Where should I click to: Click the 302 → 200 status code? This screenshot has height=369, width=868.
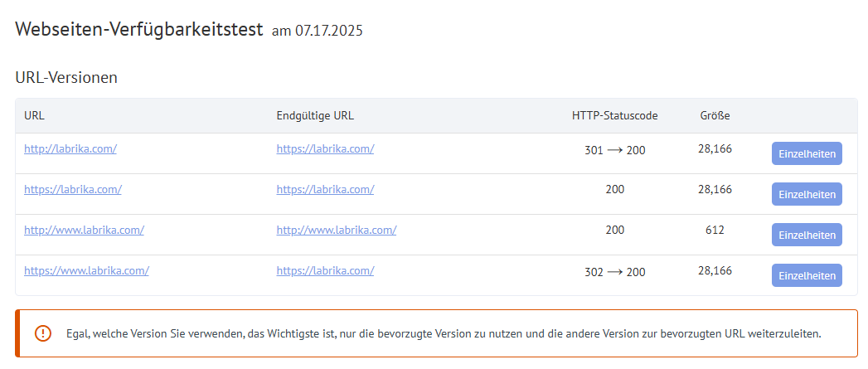tap(614, 272)
